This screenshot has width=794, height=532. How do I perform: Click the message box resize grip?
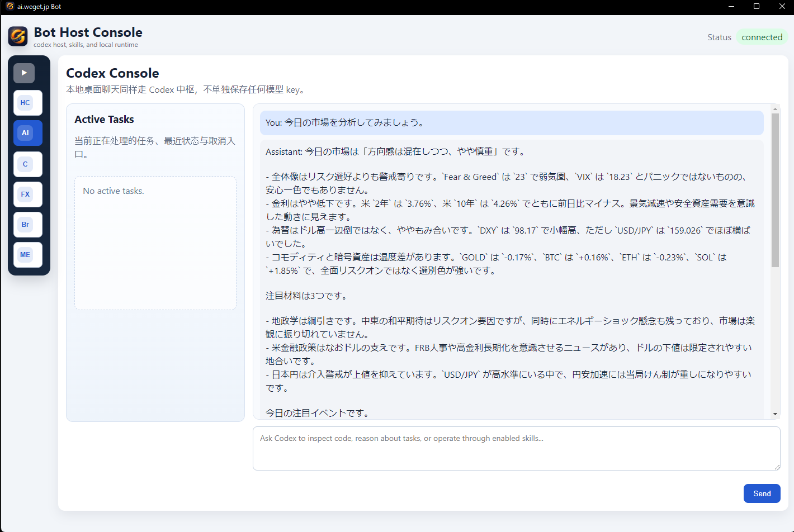pyautogui.click(x=776, y=467)
